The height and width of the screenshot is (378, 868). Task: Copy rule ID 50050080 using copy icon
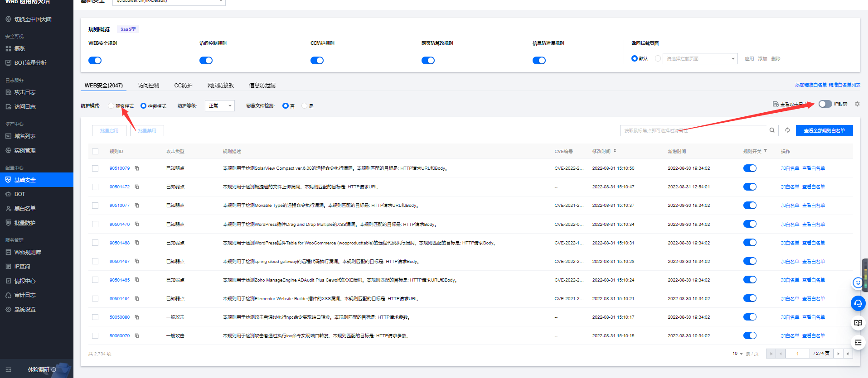pos(137,317)
